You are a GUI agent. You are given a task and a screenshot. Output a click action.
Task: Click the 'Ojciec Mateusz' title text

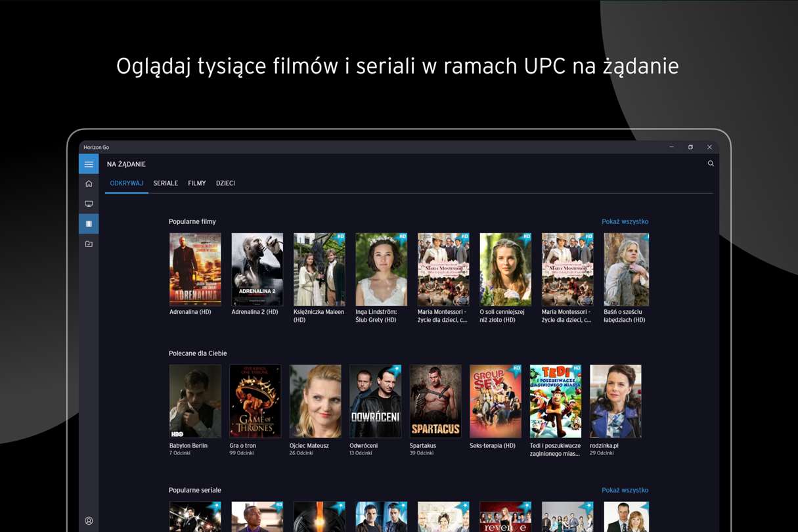click(x=311, y=445)
